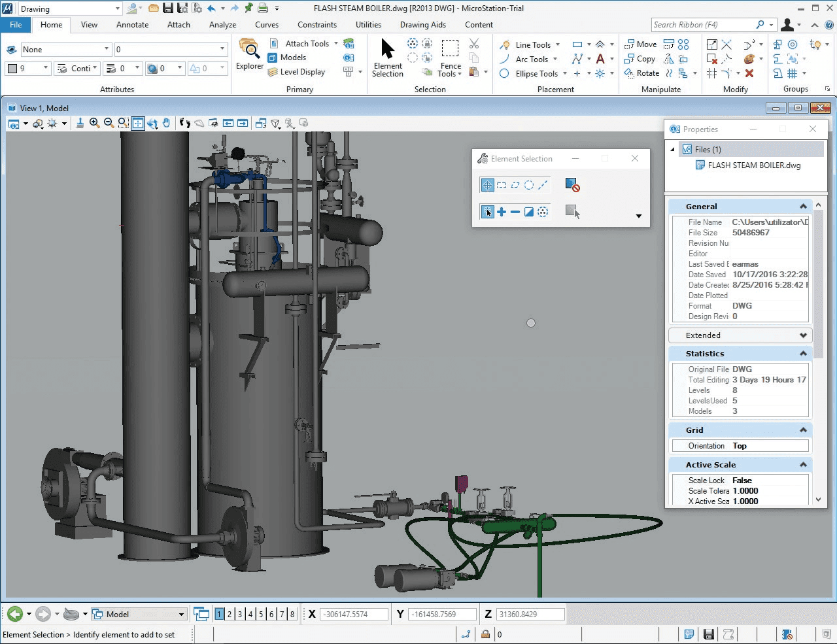Click the Copy tool in Manipulate group
The height and width of the screenshot is (644, 837).
coord(640,59)
